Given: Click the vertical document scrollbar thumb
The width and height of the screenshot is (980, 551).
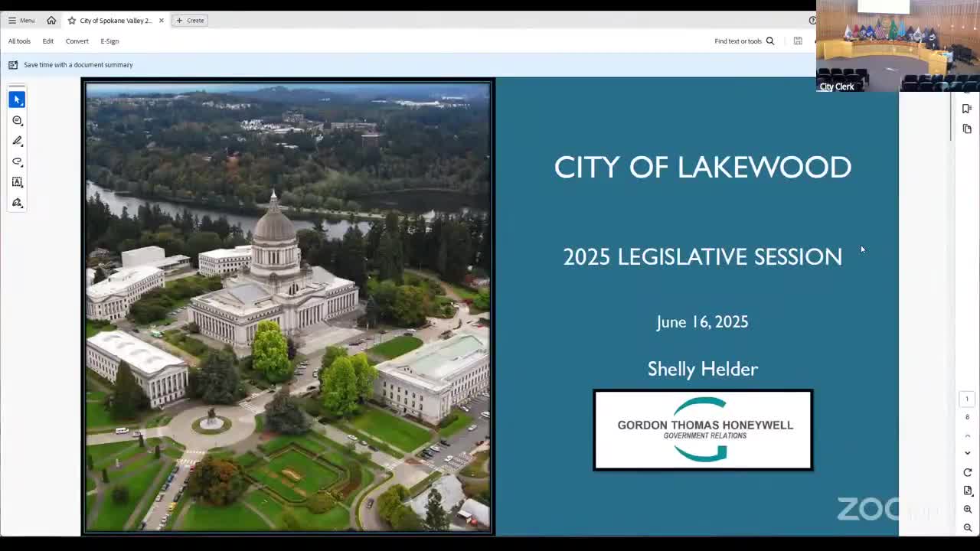Looking at the screenshot, I should (952, 115).
